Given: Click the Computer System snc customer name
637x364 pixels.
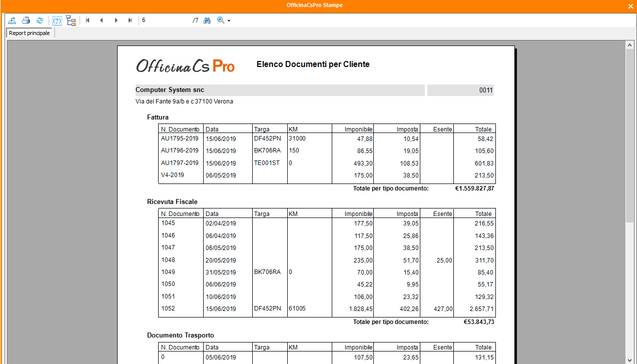Looking at the screenshot, I should (x=170, y=90).
